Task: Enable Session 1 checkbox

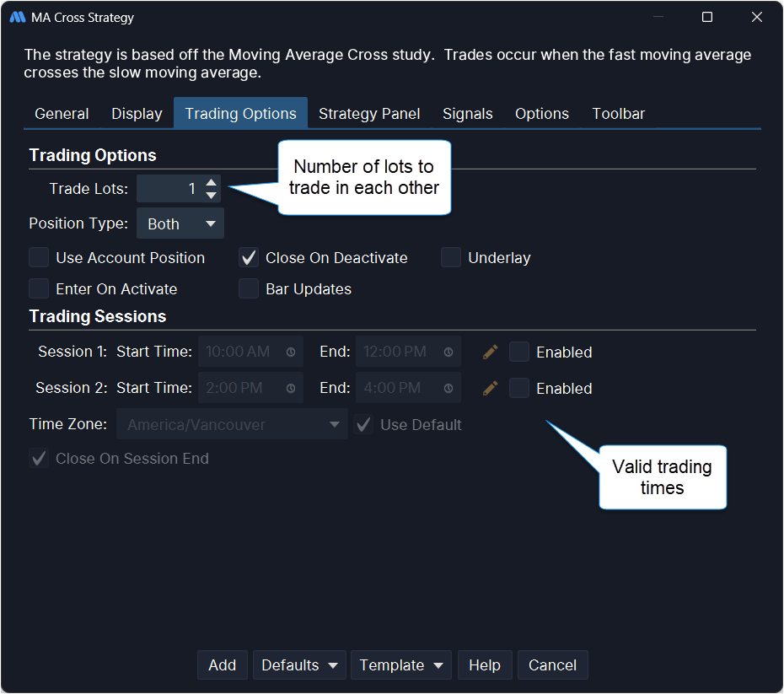Action: point(519,352)
